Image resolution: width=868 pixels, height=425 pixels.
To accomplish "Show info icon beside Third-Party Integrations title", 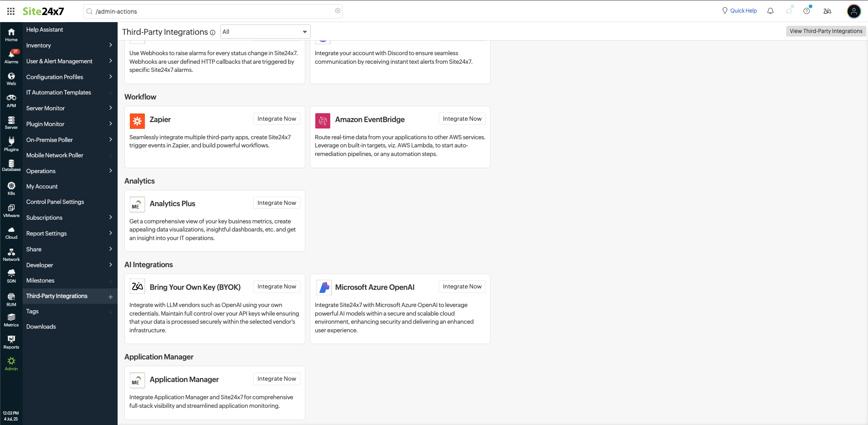I will 213,33.
